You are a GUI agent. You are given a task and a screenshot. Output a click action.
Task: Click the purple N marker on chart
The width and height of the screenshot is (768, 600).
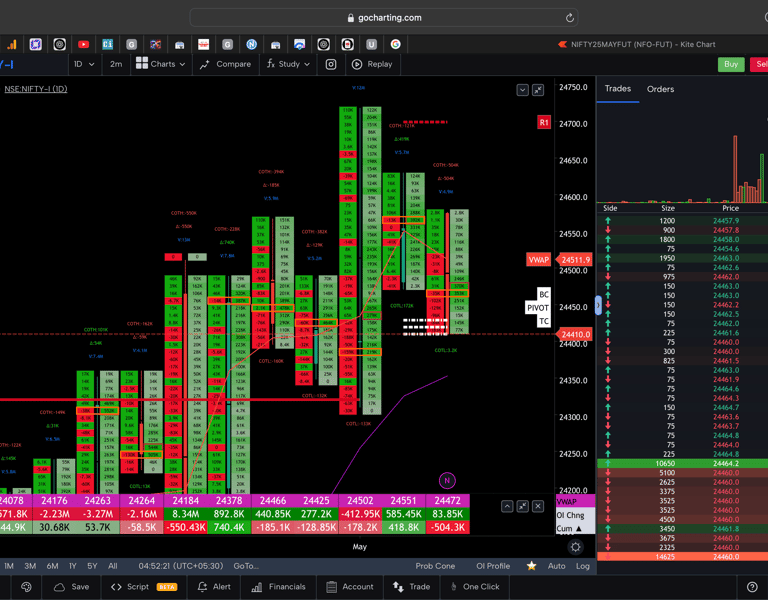(x=447, y=480)
